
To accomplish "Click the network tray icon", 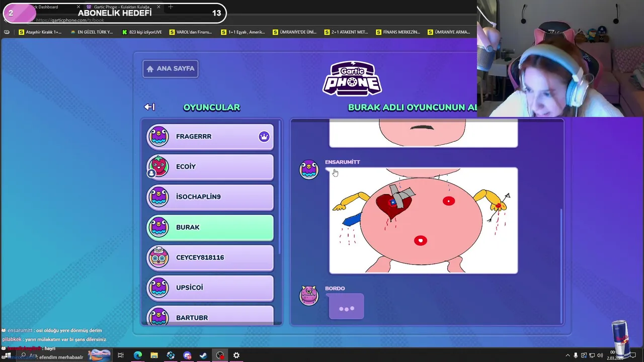I will click(592, 355).
